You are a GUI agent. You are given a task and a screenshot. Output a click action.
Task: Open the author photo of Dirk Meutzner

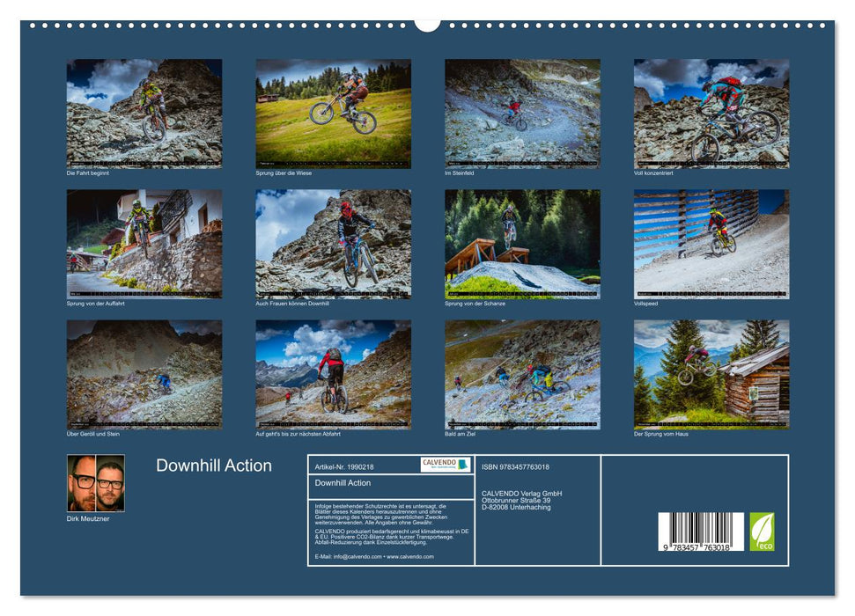pos(94,484)
